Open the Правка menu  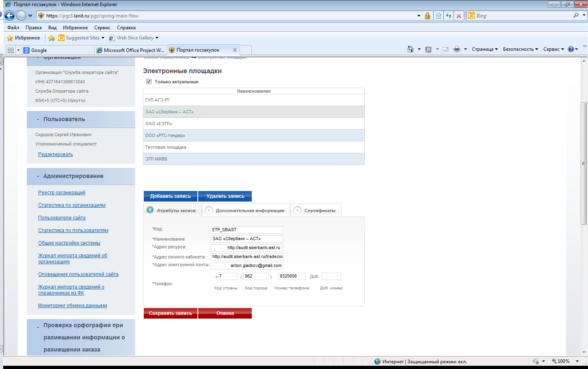click(x=34, y=28)
